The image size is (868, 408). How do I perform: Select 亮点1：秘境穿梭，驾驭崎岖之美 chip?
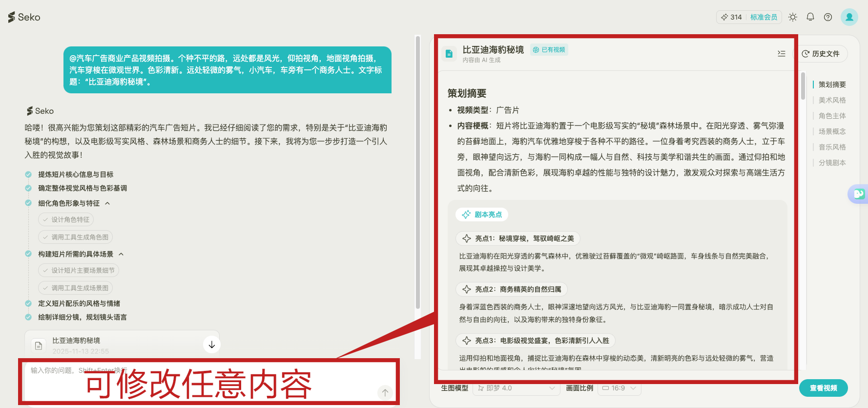(518, 238)
